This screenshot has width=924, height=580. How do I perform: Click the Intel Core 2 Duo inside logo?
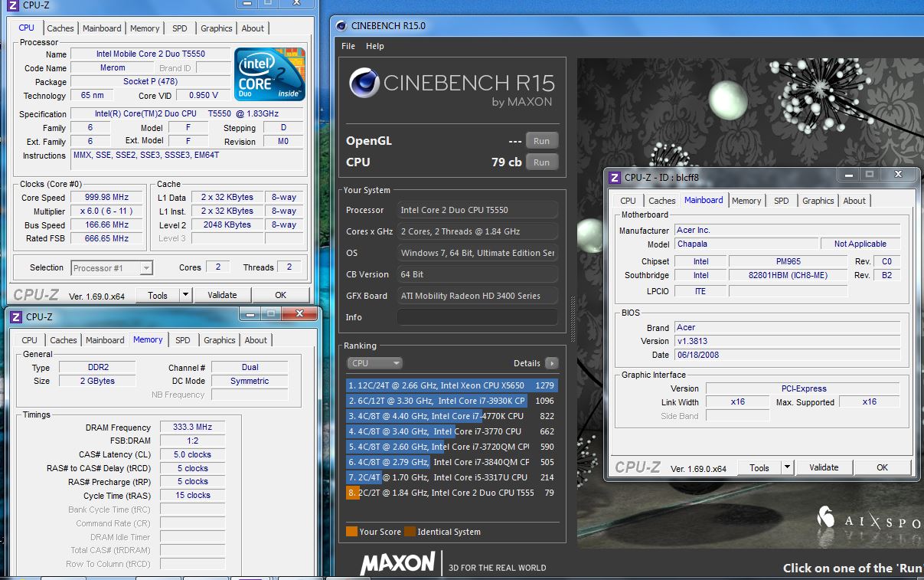pyautogui.click(x=270, y=74)
